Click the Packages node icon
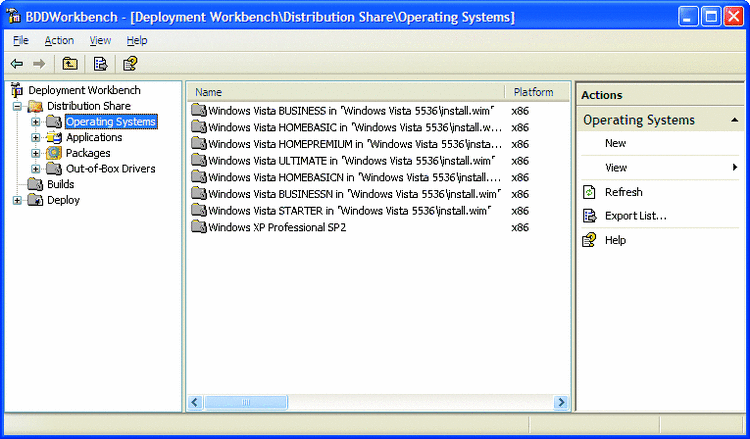This screenshot has height=439, width=750. tap(54, 153)
